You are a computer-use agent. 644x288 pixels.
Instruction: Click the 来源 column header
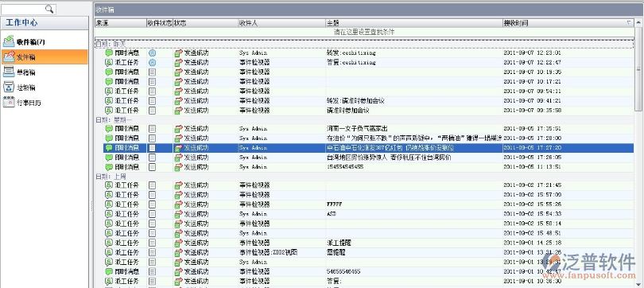[x=120, y=23]
